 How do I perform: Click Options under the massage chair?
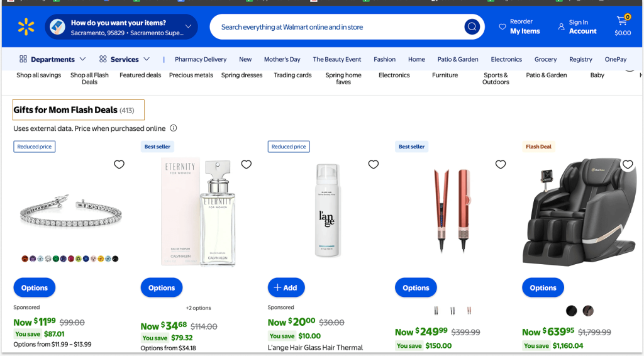[543, 288]
